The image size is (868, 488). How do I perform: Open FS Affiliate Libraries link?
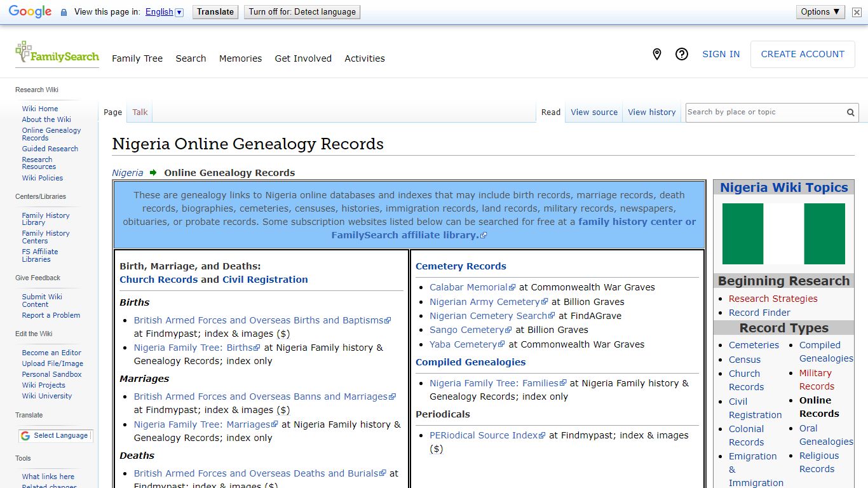click(40, 255)
